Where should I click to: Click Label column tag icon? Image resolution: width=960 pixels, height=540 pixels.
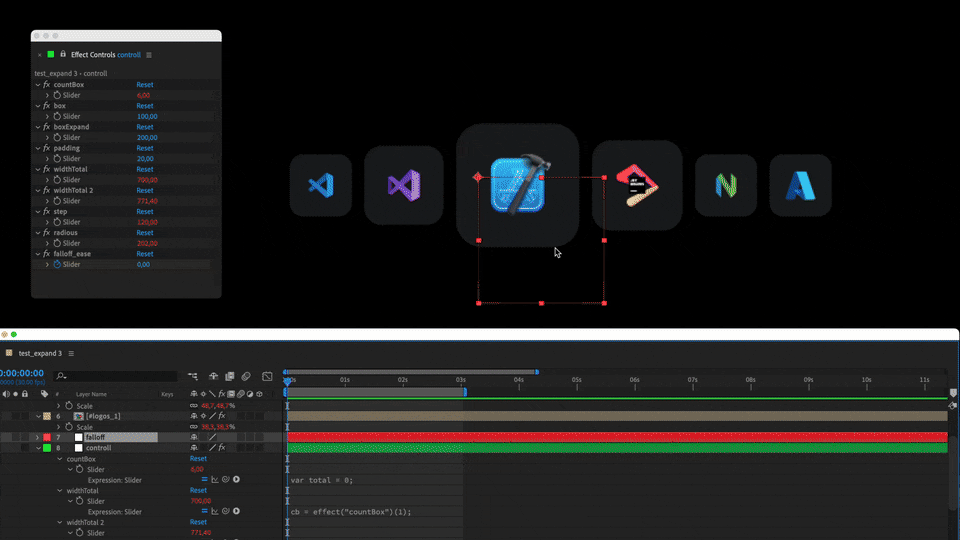44,394
